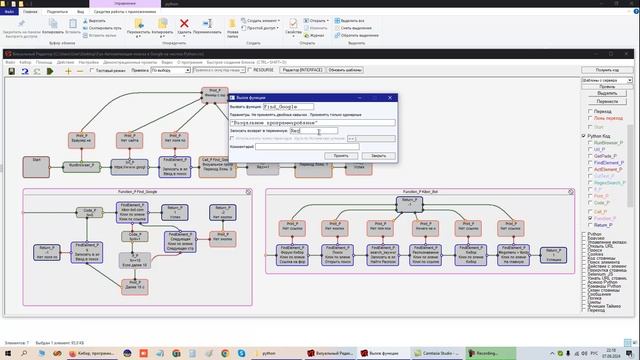Click the Get code button
640x360 pixels.
pyautogui.click(x=607, y=70)
